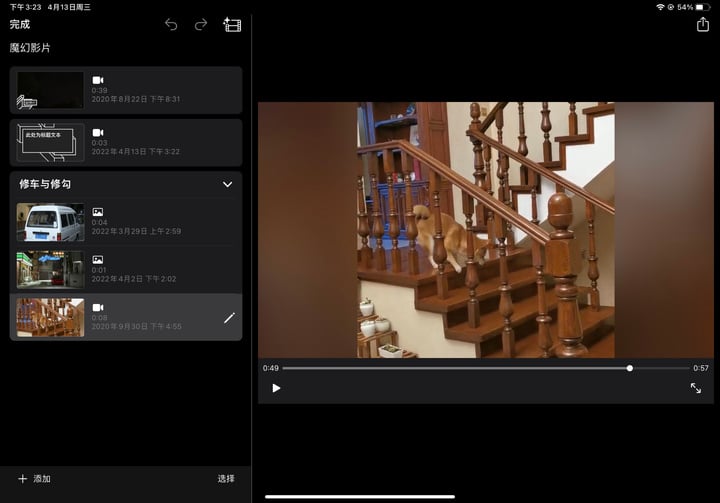Select the 0:39 dark video clip thumbnail
The height and width of the screenshot is (503, 720).
[x=51, y=90]
